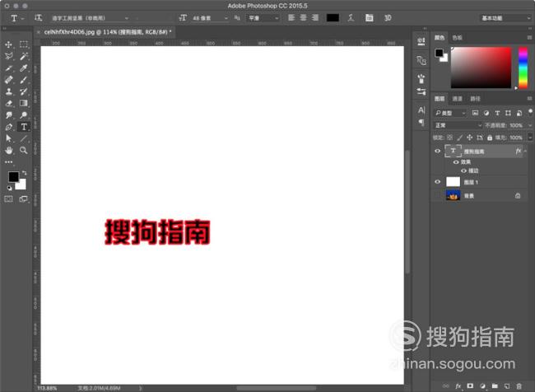Close the celNhfXhr4D06.jpg document tab
535x392 pixels.
tap(39, 32)
